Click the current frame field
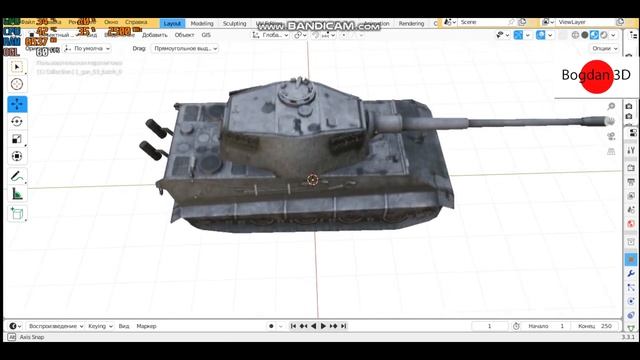The width and height of the screenshot is (640, 360). pyautogui.click(x=489, y=326)
